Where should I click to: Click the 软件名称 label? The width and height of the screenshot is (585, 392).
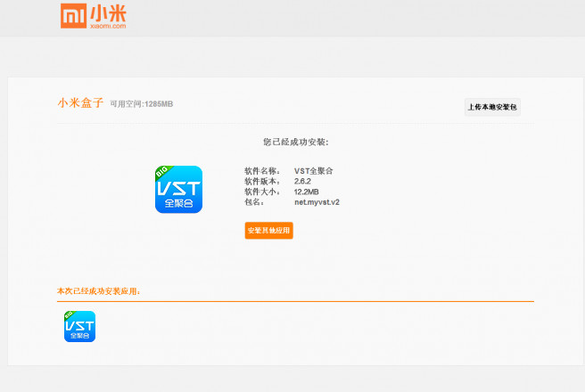(x=262, y=171)
